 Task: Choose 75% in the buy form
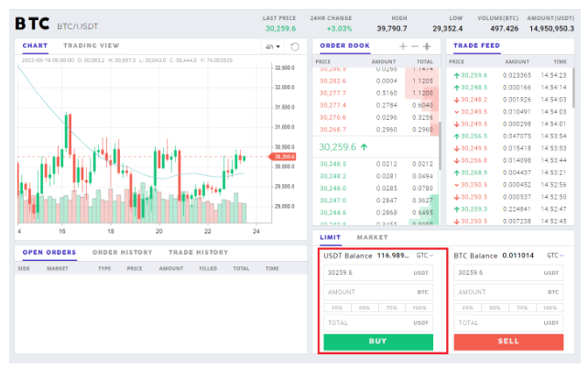point(392,308)
